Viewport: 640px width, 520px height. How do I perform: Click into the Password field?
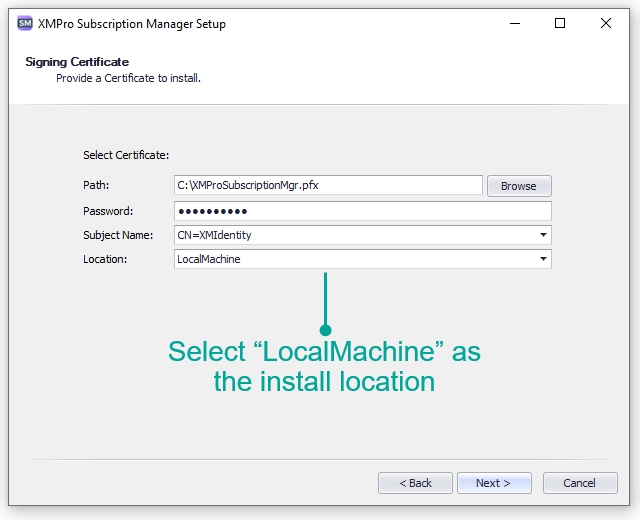click(x=362, y=211)
